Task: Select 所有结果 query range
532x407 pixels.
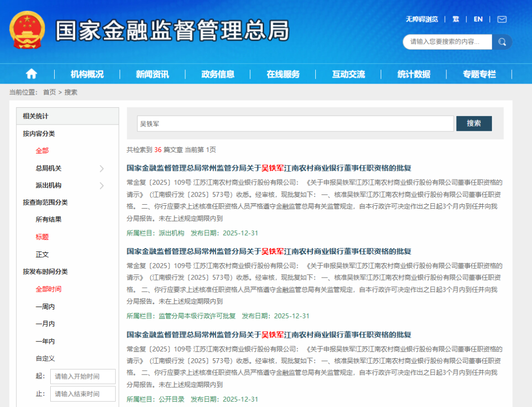Action: click(x=48, y=219)
